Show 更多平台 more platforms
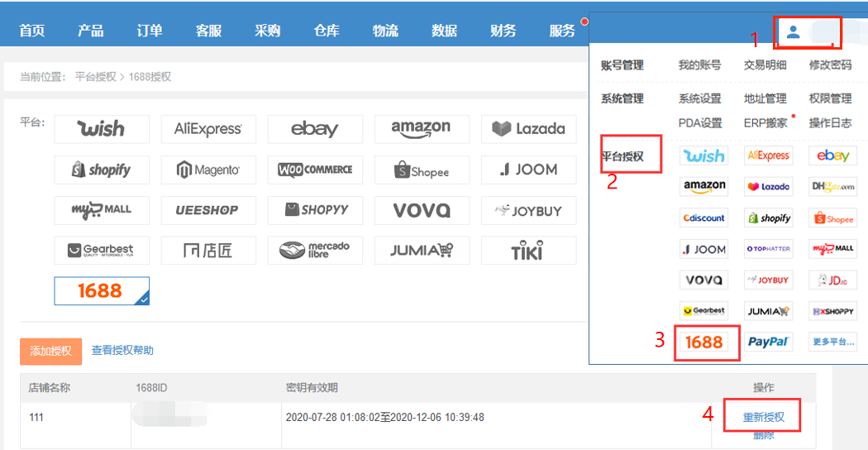 pos(832,342)
